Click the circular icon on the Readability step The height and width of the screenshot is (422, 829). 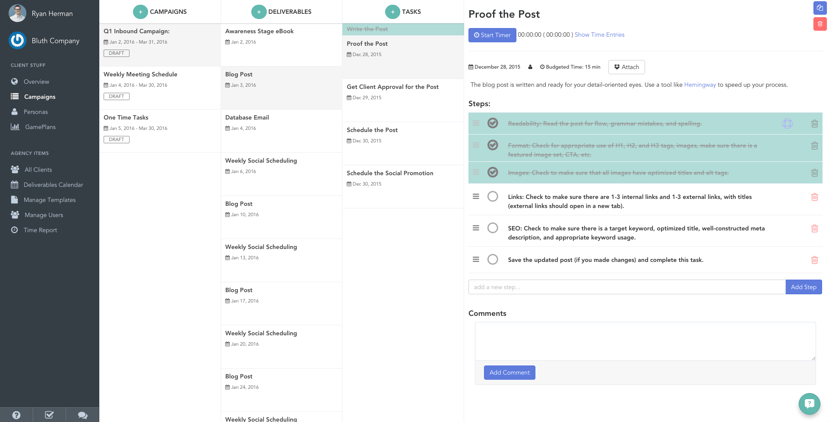point(787,124)
